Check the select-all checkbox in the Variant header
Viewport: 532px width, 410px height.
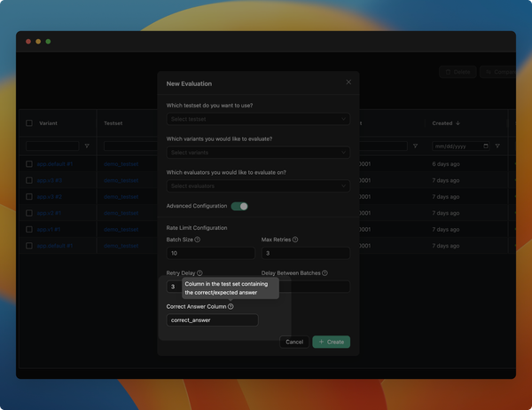[29, 123]
